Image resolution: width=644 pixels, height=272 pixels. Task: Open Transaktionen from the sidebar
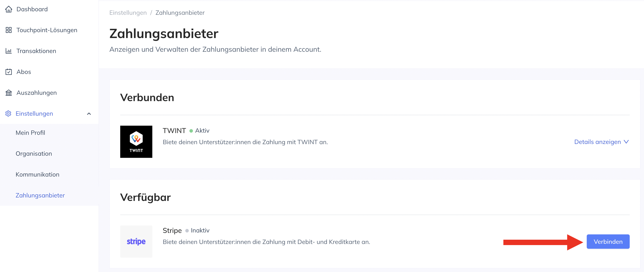(36, 51)
